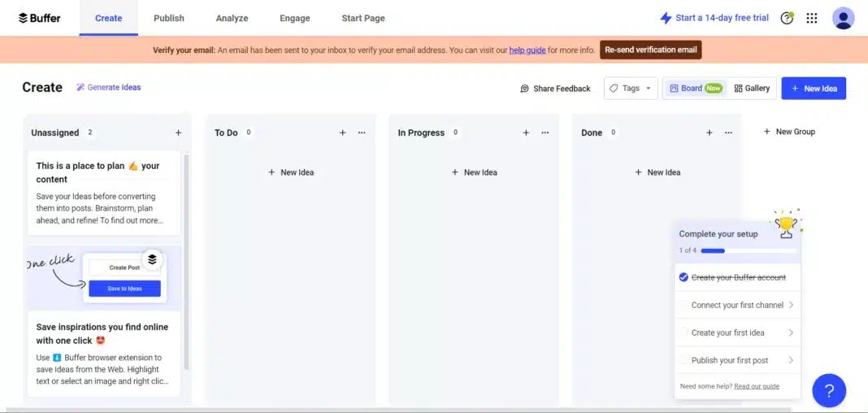Open the apps grid icon
868x413 pixels.
click(811, 18)
